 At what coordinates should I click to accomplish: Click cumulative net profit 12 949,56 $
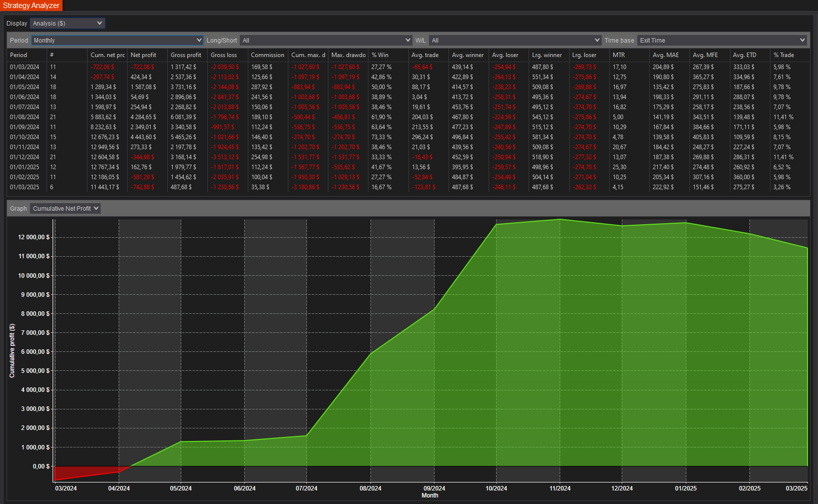(105, 147)
